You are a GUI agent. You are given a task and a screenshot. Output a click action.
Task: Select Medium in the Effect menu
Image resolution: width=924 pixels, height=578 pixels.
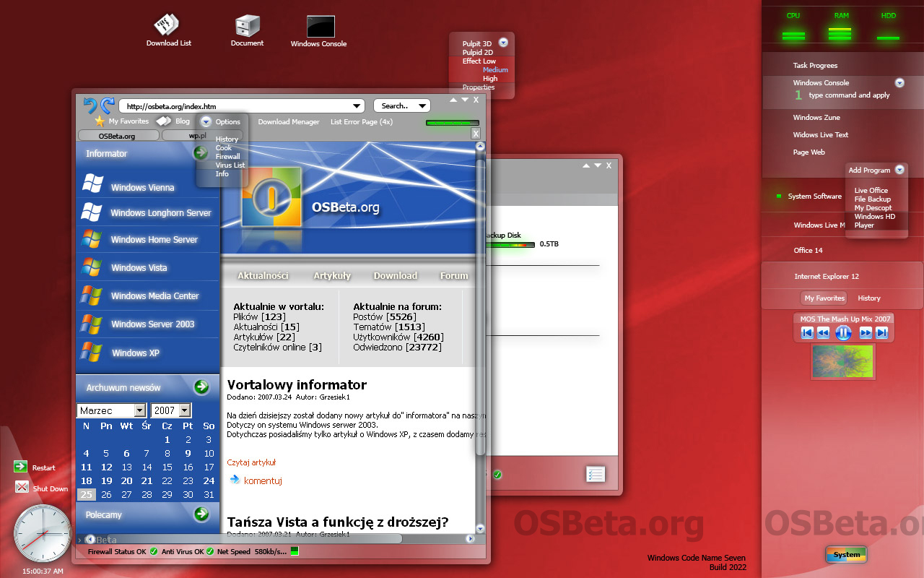[x=495, y=70]
